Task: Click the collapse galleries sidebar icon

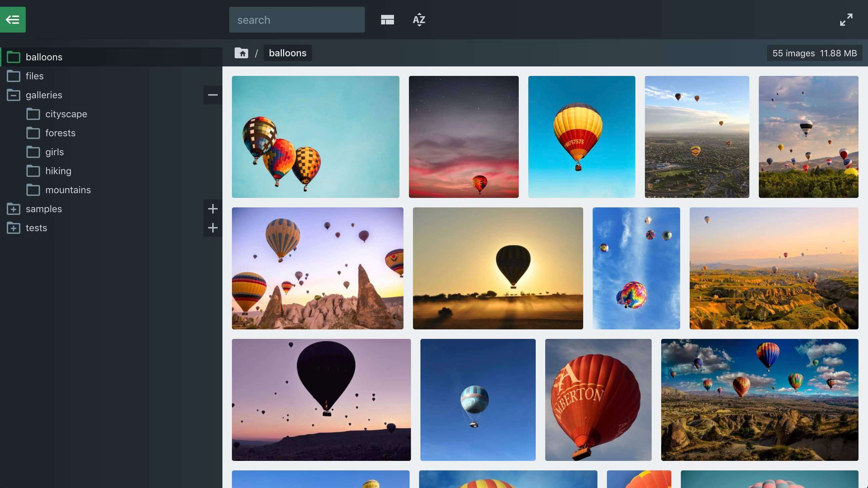Action: [x=212, y=95]
